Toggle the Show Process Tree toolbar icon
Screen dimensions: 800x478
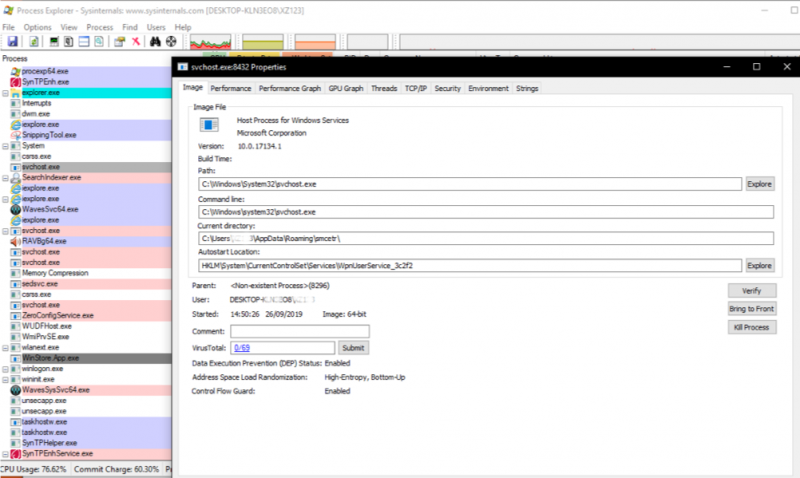click(x=68, y=41)
